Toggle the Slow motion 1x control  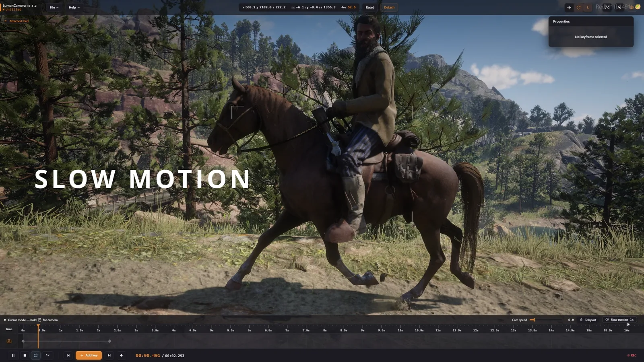pos(619,320)
